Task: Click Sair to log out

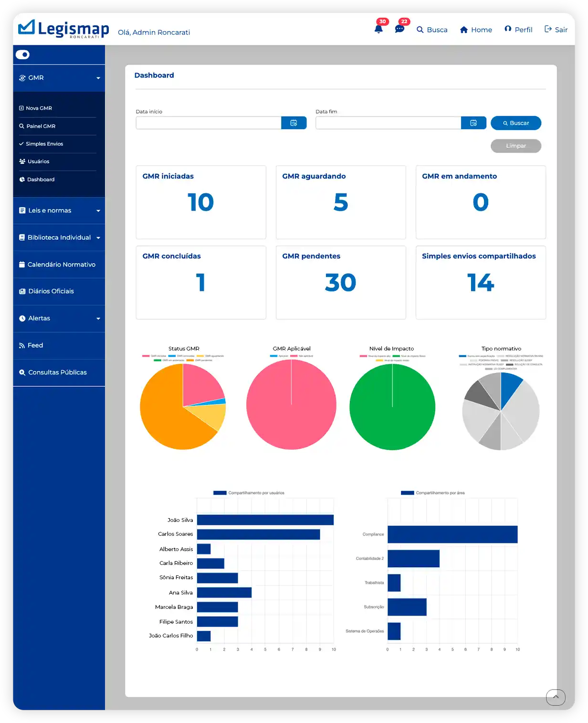Action: point(556,30)
